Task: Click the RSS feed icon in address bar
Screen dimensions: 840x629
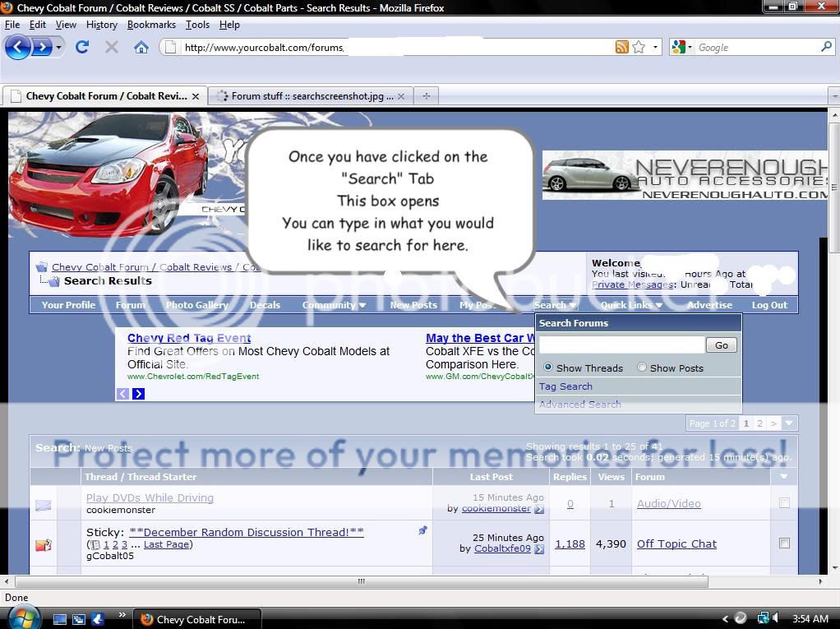Action: 622,48
